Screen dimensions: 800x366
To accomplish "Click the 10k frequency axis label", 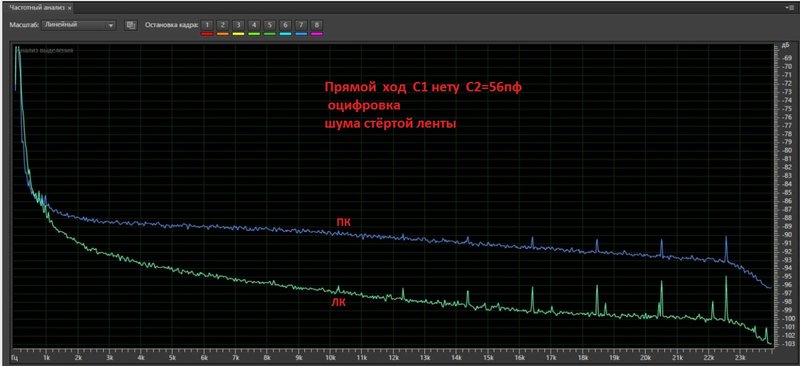I will point(330,359).
